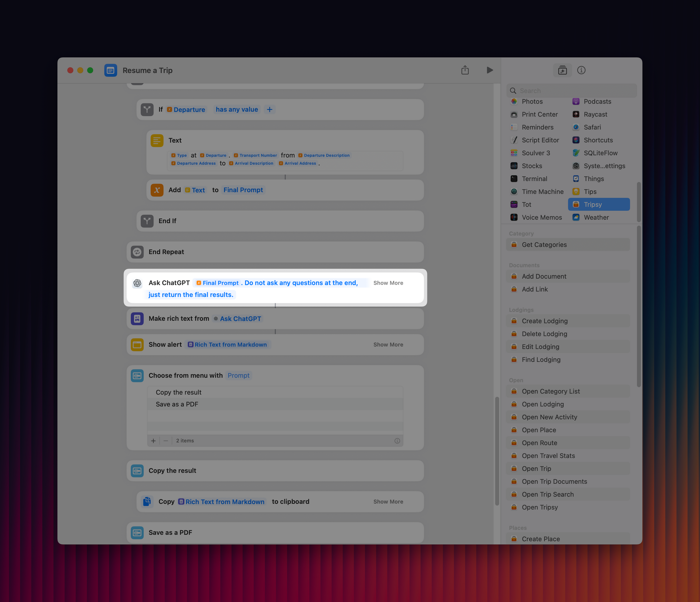The width and height of the screenshot is (700, 602).
Task: Click the app list scrollbar in sidebar
Action: coord(639,202)
